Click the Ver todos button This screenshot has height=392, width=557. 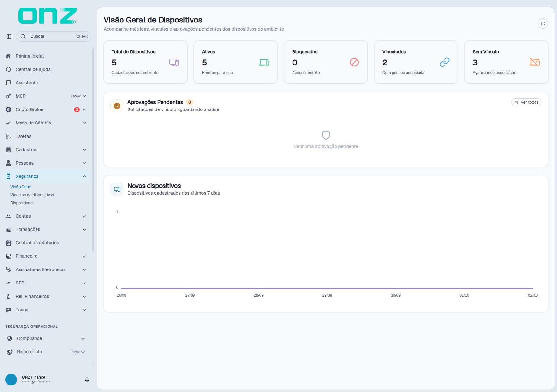(526, 102)
